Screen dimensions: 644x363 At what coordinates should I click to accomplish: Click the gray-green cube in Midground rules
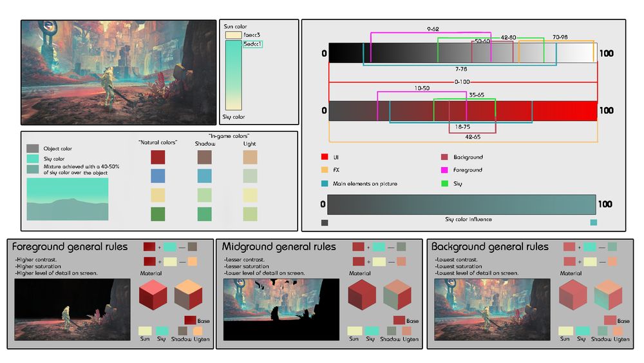click(397, 295)
